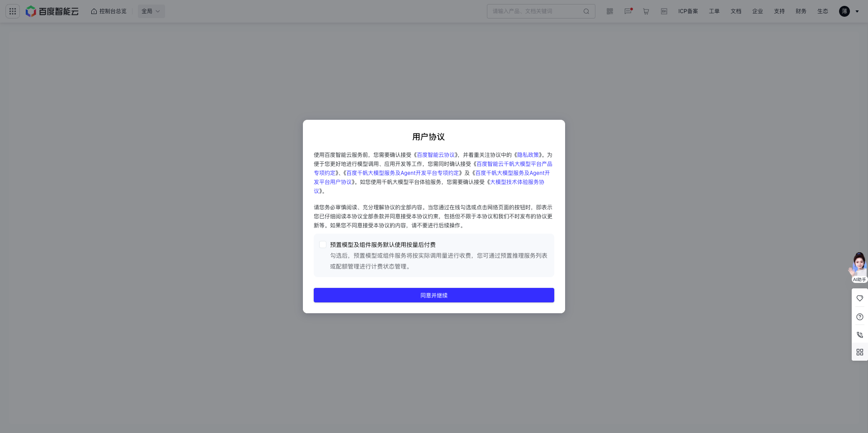Open the QR code icon in top bar
Screen dimensions: 868x433
pos(609,11)
